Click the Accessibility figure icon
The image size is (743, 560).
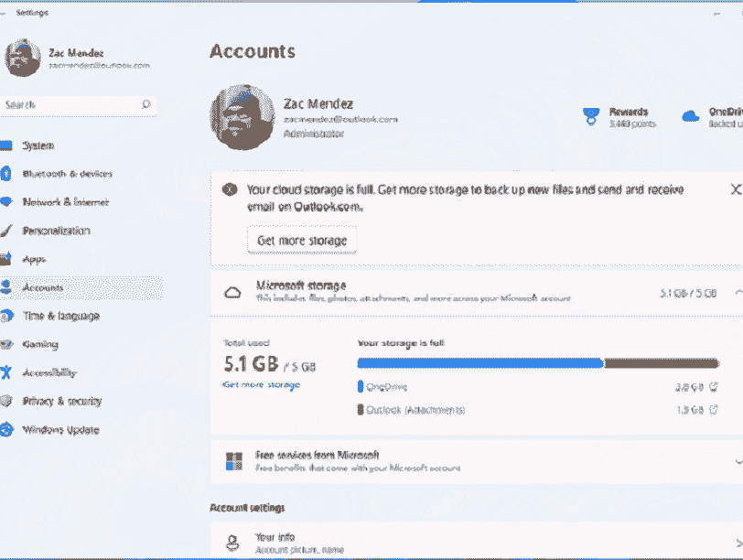pos(5,372)
